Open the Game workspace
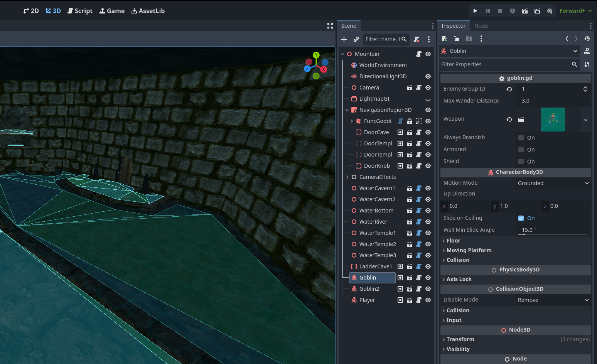The image size is (597, 364). coord(112,11)
